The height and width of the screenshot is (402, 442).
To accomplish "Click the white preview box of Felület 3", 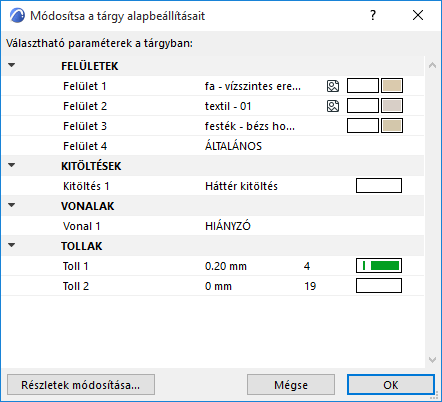I will pos(363,126).
